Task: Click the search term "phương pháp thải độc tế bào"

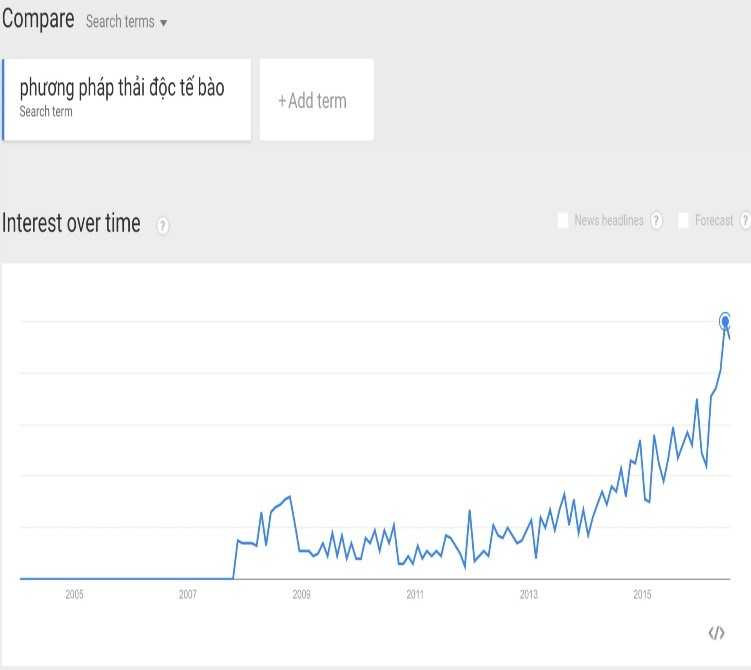Action: click(122, 88)
